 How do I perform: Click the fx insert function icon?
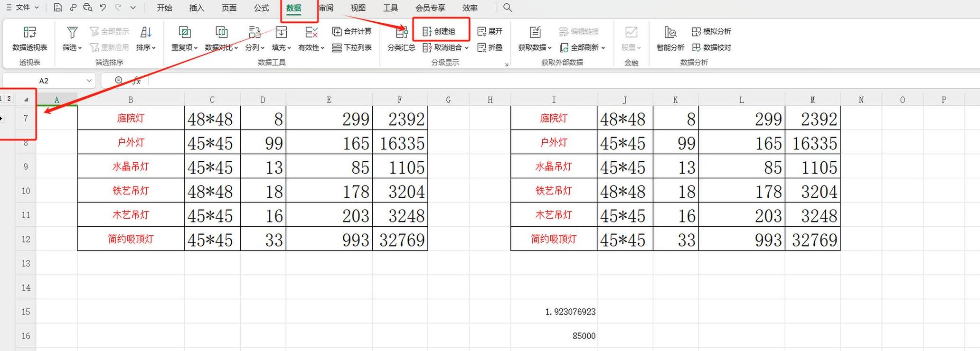point(136,81)
